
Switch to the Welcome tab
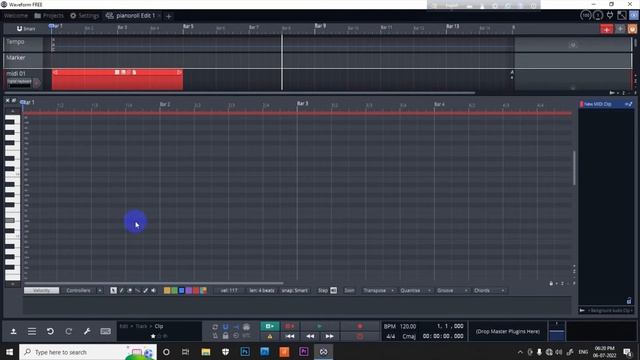coord(16,16)
